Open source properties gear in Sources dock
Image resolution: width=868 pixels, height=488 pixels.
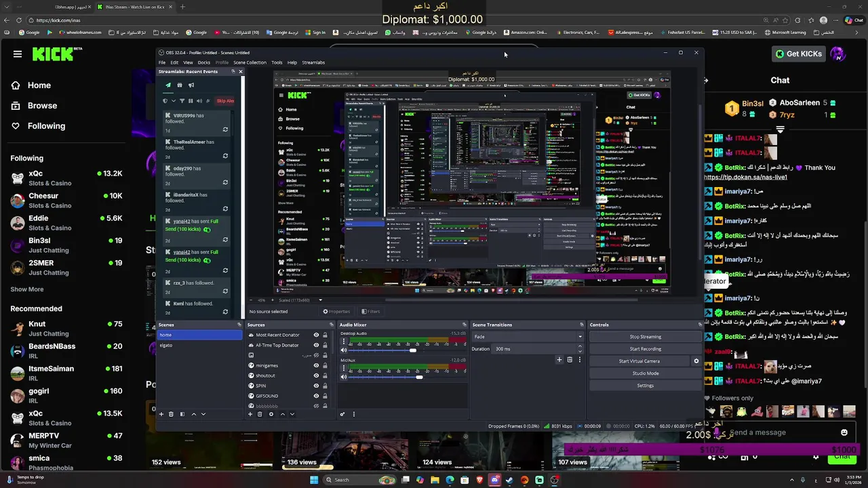(271, 414)
